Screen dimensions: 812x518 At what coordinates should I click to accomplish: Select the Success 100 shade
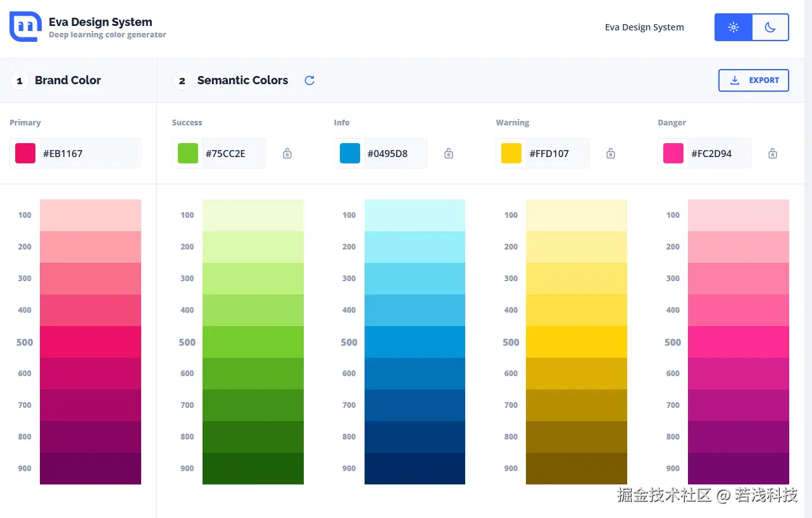[253, 215]
